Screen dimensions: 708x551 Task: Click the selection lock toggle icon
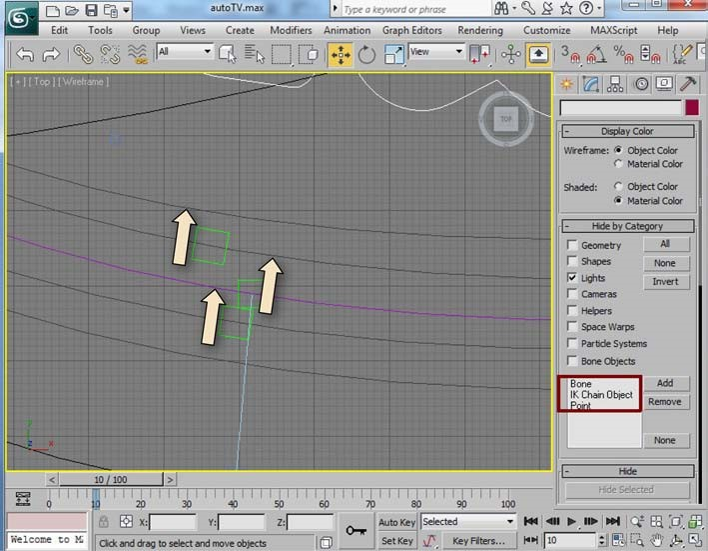pos(103,522)
